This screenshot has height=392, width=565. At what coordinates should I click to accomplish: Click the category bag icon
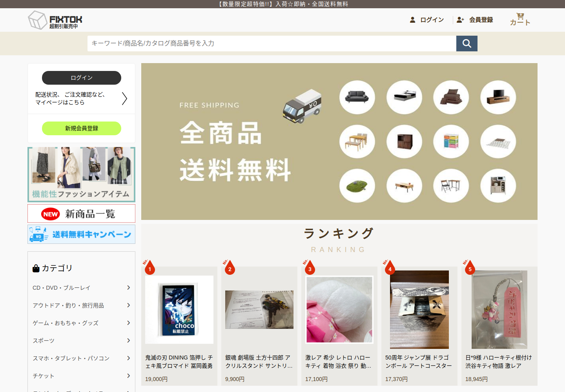pyautogui.click(x=36, y=268)
